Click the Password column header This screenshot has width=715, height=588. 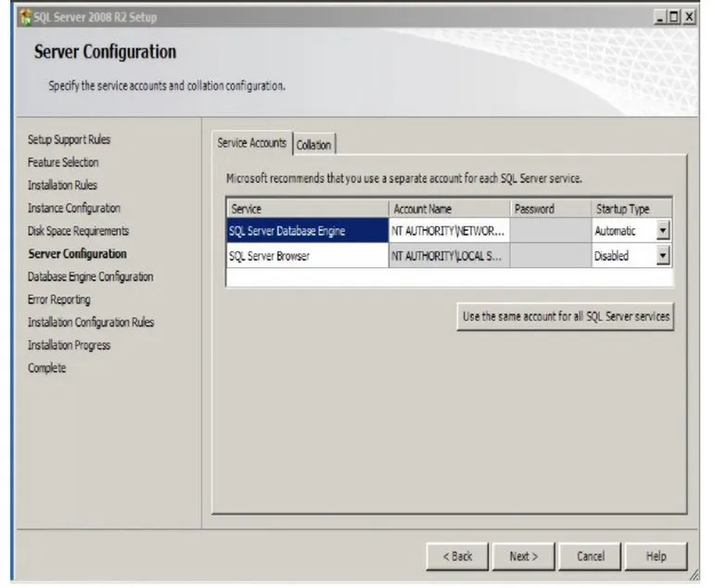551,209
